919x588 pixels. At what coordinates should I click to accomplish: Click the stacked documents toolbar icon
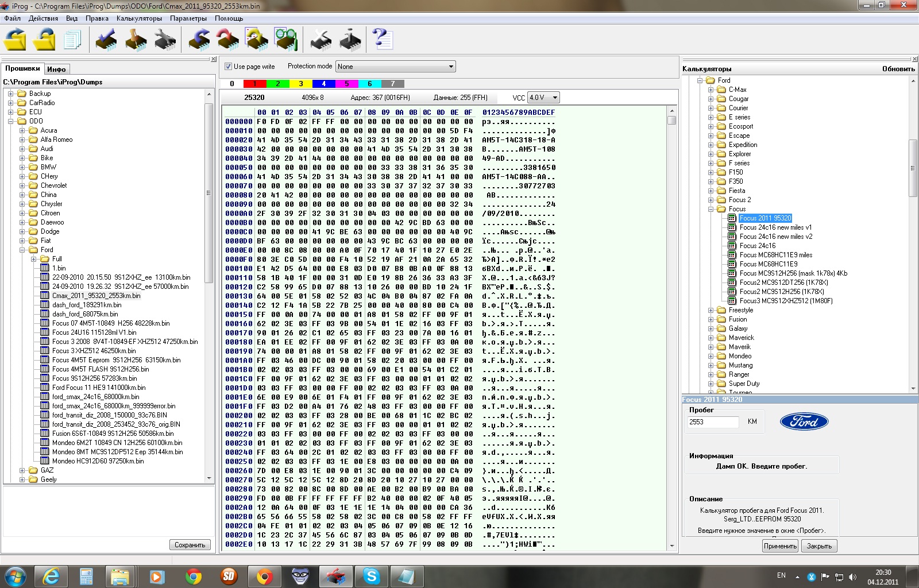pos(72,40)
